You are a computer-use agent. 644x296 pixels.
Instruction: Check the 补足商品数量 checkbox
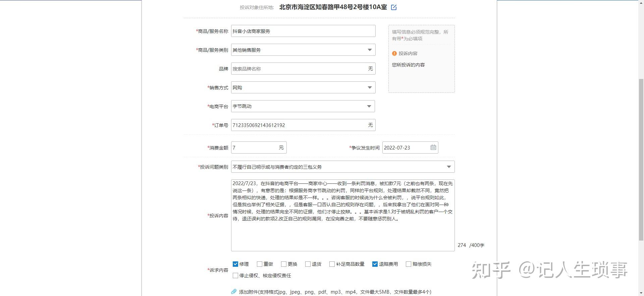click(332, 264)
